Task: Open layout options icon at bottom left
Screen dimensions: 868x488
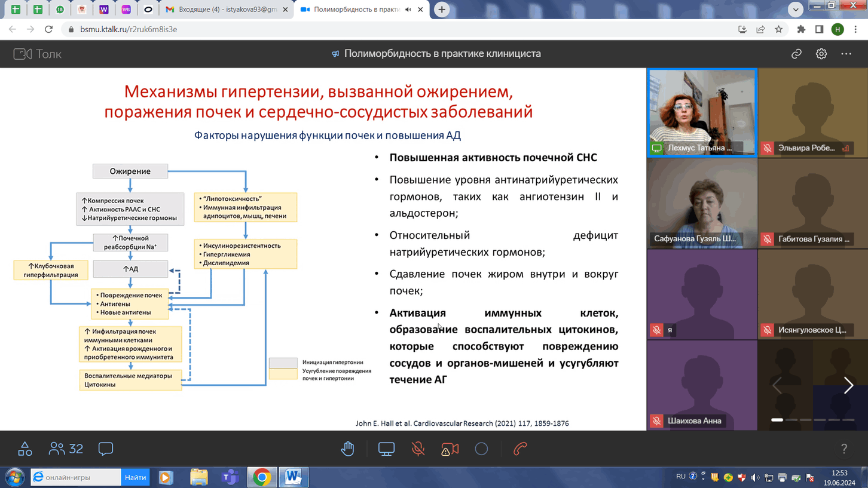Action: pos(25,449)
